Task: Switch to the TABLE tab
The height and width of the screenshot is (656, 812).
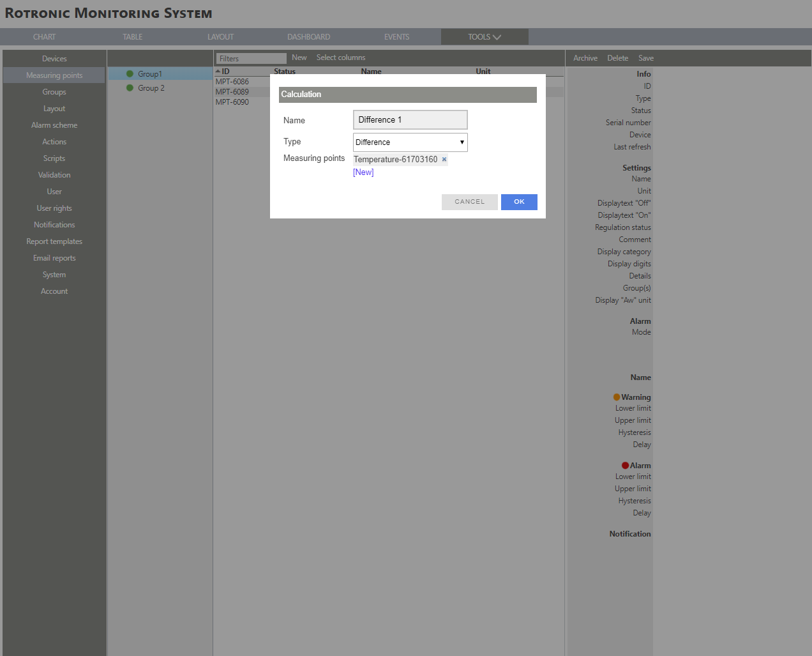Action: click(133, 37)
